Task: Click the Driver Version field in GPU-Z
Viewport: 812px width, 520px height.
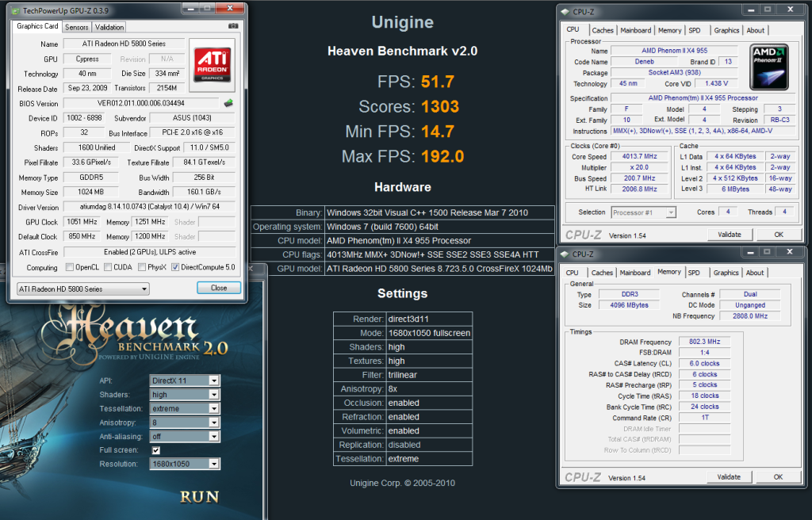Action: click(150, 207)
